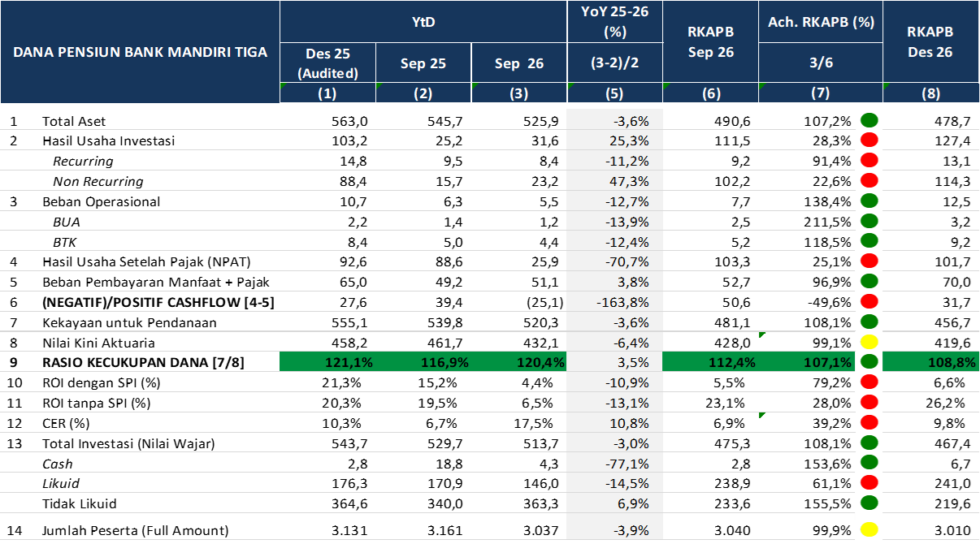This screenshot has height=544, width=980.
Task: Select the green dot for Tidak Likuid
Action: (869, 503)
